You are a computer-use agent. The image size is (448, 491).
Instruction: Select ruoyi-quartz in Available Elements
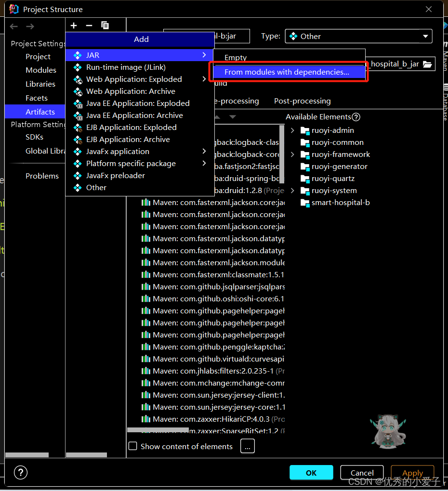[333, 179]
